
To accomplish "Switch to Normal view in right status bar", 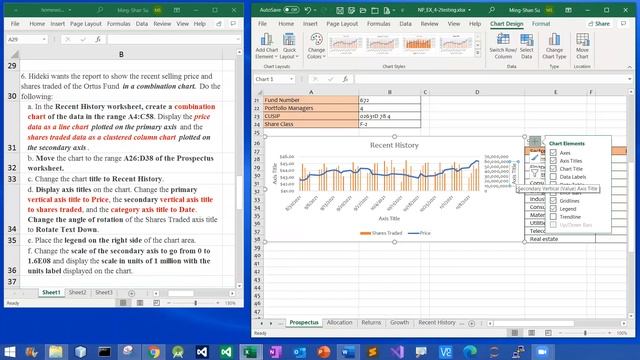I will click(515, 333).
